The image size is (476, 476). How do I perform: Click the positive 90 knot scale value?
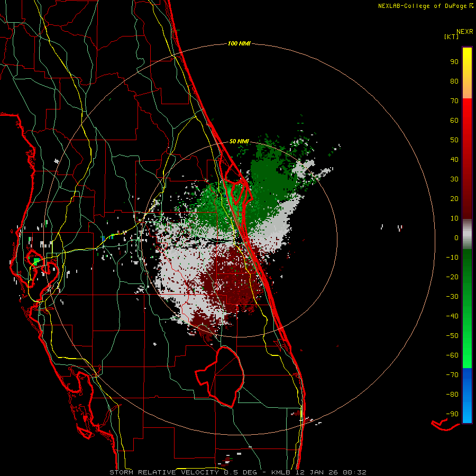pyautogui.click(x=454, y=62)
